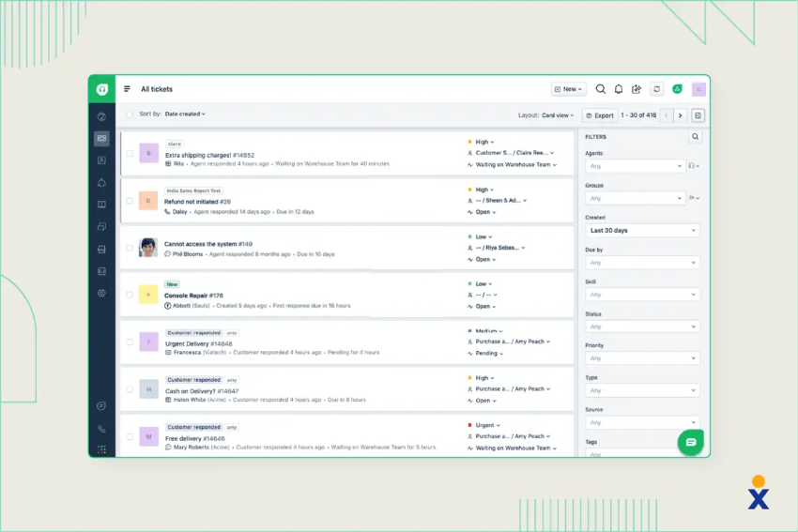The height and width of the screenshot is (532, 798).
Task: Open the green chat widget button
Action: pyautogui.click(x=691, y=442)
